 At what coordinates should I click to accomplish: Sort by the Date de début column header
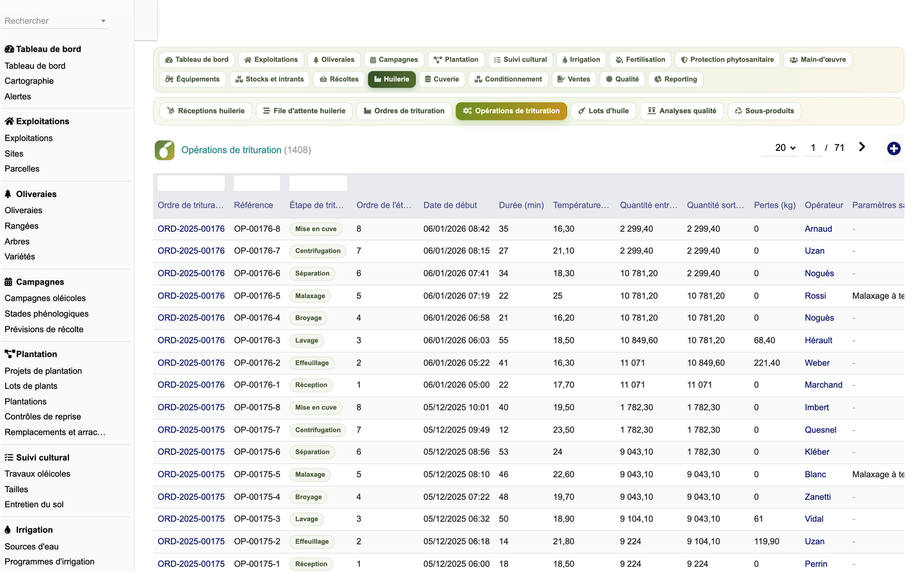point(450,205)
